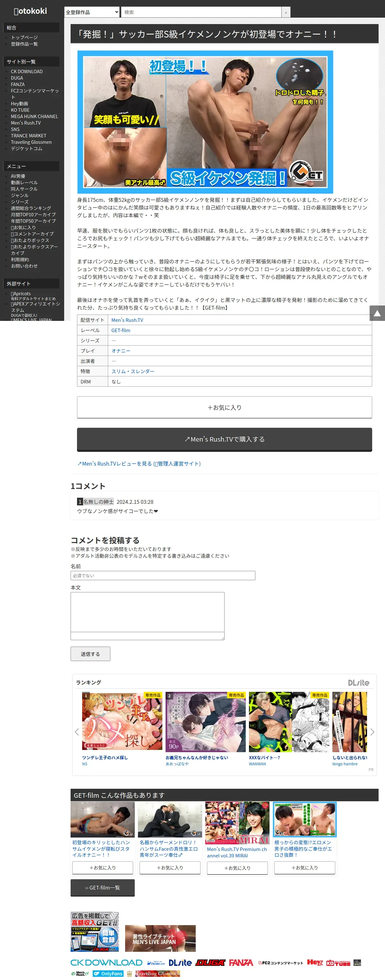Image resolution: width=385 pixels, height=980 pixels.
Task: Open the 全登録作品 search scope dropdown
Action: [92, 12]
